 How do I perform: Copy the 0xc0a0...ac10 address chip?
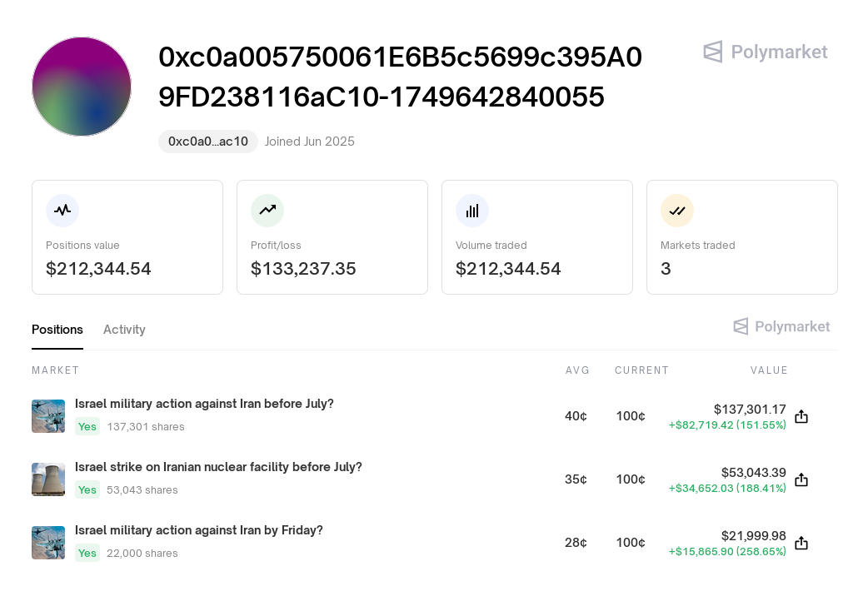click(x=208, y=142)
